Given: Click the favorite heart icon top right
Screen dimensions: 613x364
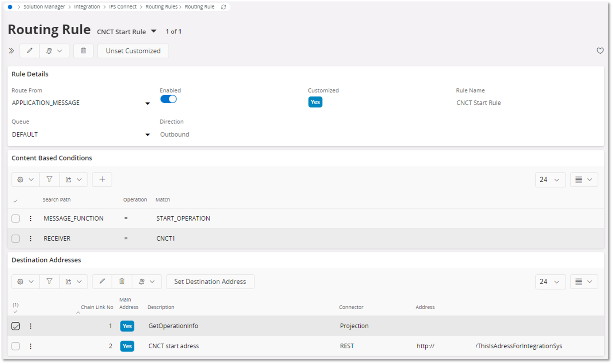Looking at the screenshot, I should pos(600,51).
